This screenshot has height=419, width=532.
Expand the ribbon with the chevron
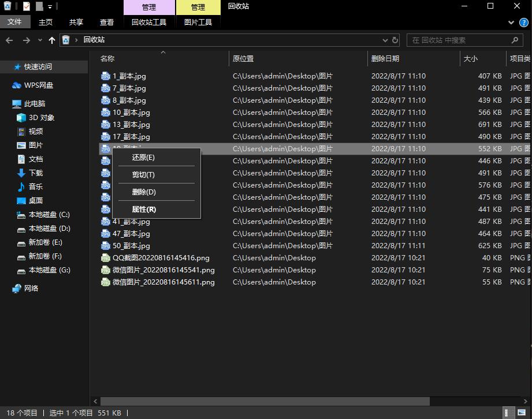tap(511, 23)
